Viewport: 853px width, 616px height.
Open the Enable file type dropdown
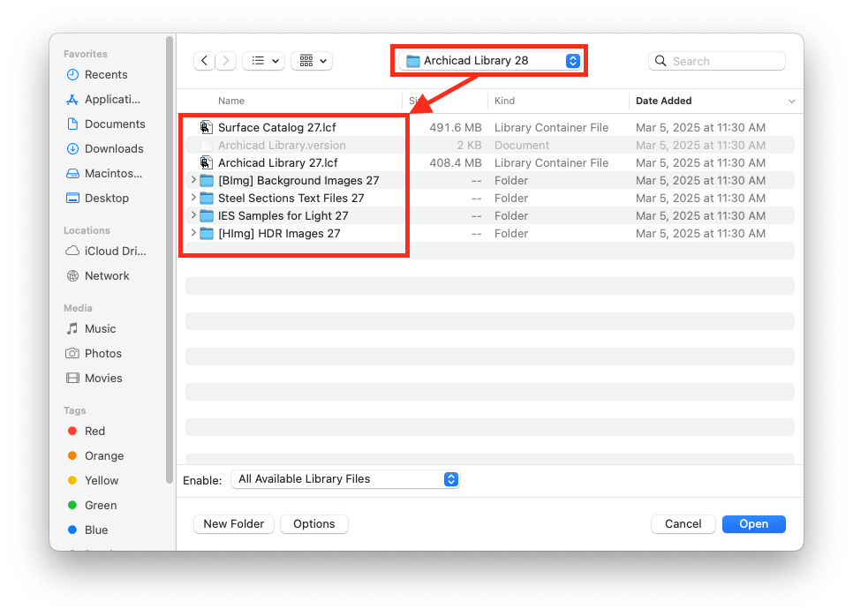[345, 479]
